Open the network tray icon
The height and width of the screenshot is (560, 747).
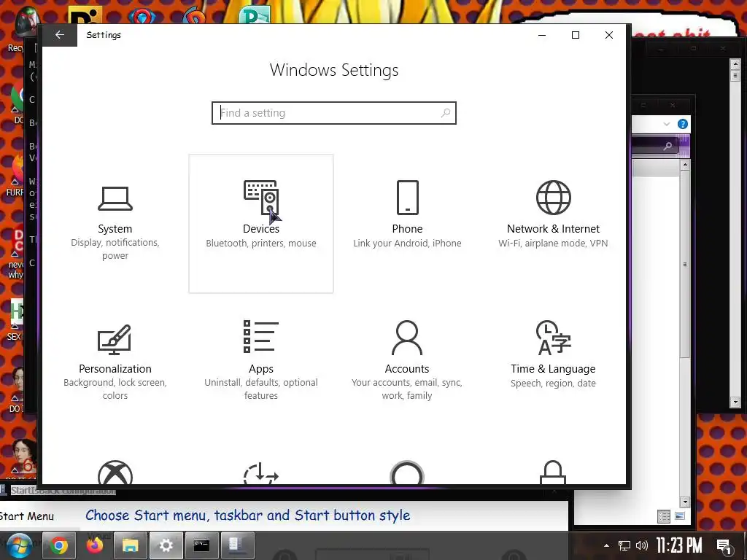click(624, 545)
